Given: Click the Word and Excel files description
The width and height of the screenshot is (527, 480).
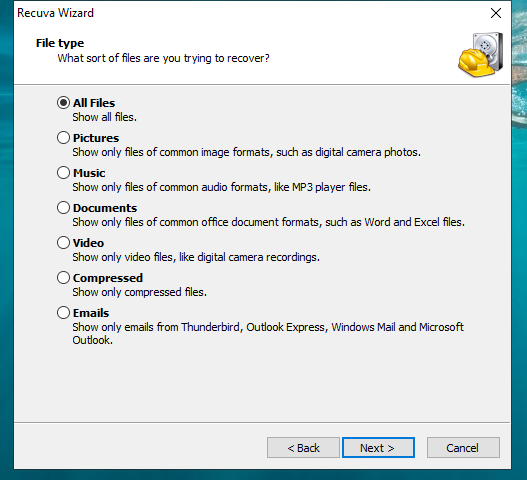Looking at the screenshot, I should click(x=269, y=222).
